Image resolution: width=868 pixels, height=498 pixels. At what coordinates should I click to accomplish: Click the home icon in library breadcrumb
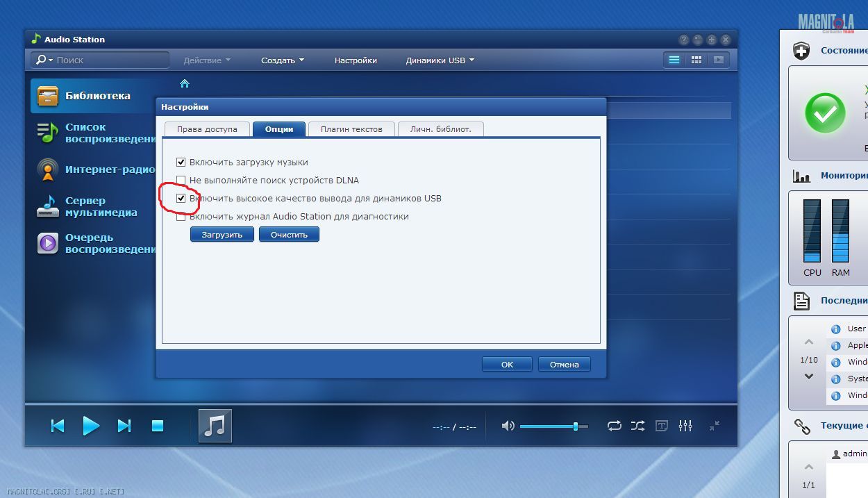(185, 83)
